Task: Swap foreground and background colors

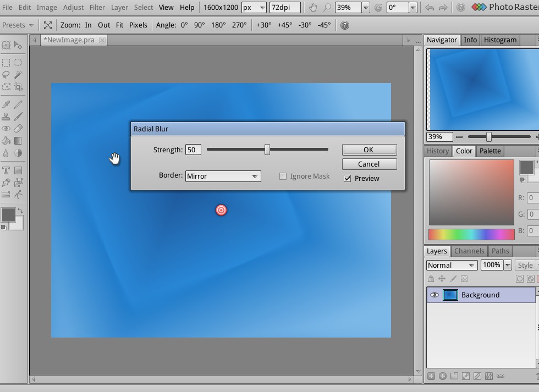Action: click(x=20, y=211)
